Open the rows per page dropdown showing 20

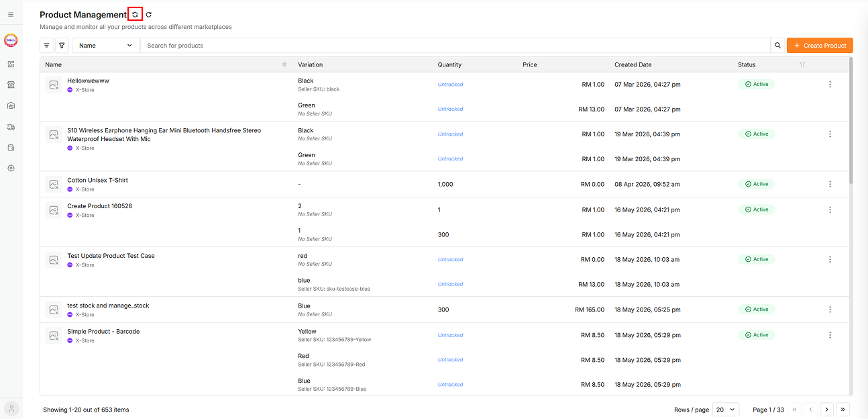tap(726, 410)
